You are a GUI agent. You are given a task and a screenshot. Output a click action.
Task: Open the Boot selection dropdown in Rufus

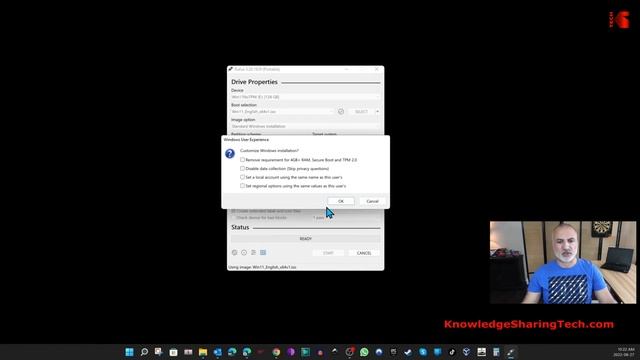coord(282,111)
